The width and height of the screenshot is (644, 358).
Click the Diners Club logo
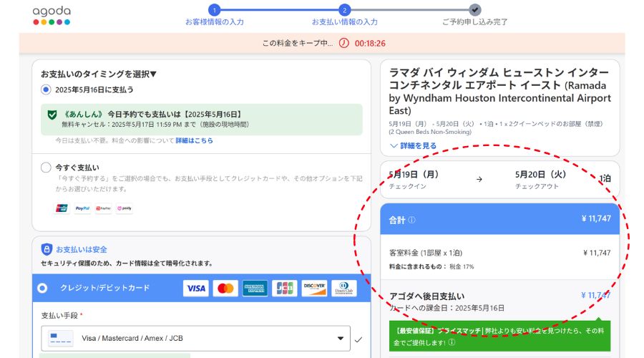tap(343, 289)
